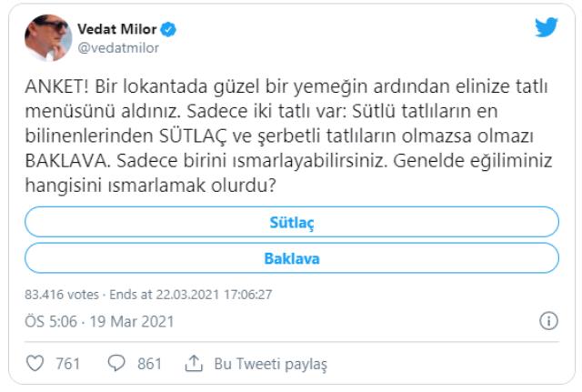Open the ÖS 5:06 · 19 Mar 2021 timestamp
This screenshot has height=392, width=582.
(x=99, y=321)
